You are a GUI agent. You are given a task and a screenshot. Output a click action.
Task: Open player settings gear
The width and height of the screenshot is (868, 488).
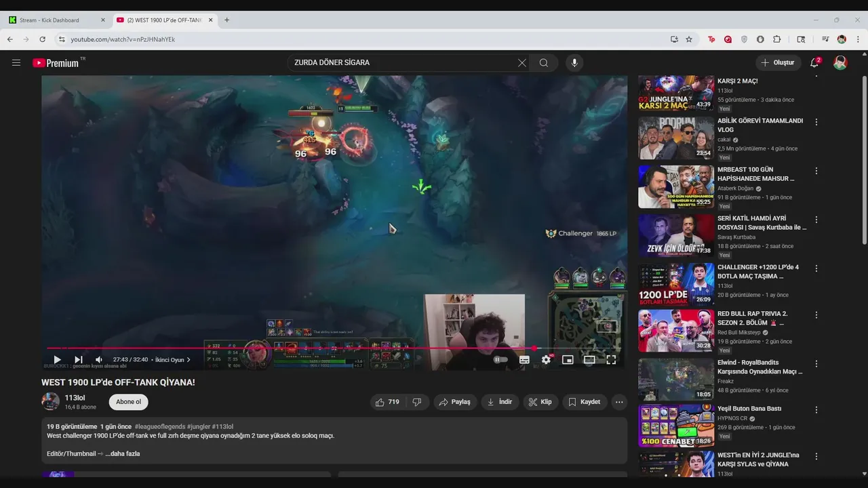point(546,360)
